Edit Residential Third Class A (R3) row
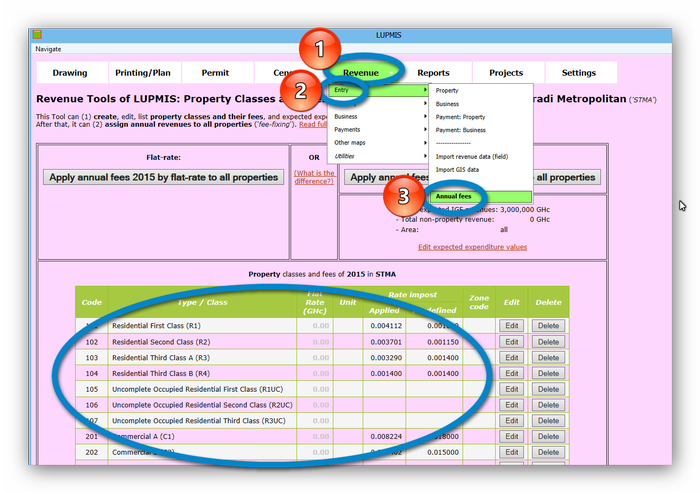This screenshot has width=700, height=493. (x=512, y=358)
